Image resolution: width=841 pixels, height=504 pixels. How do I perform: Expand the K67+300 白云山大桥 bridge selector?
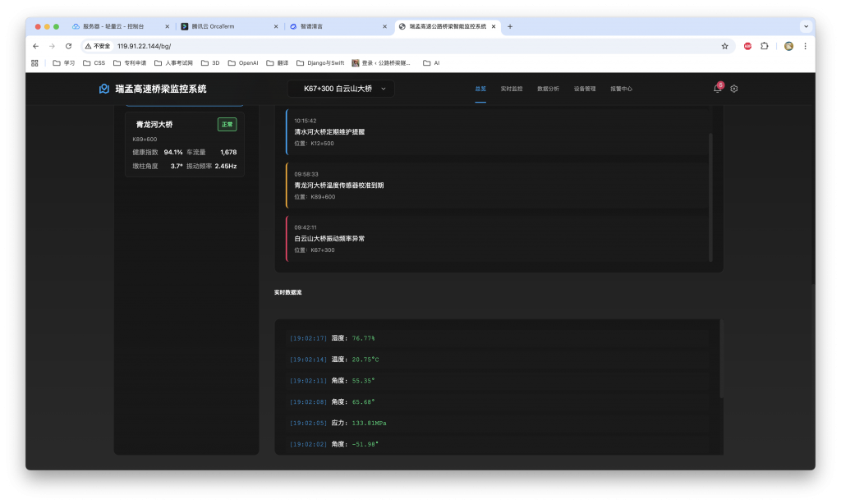(341, 89)
